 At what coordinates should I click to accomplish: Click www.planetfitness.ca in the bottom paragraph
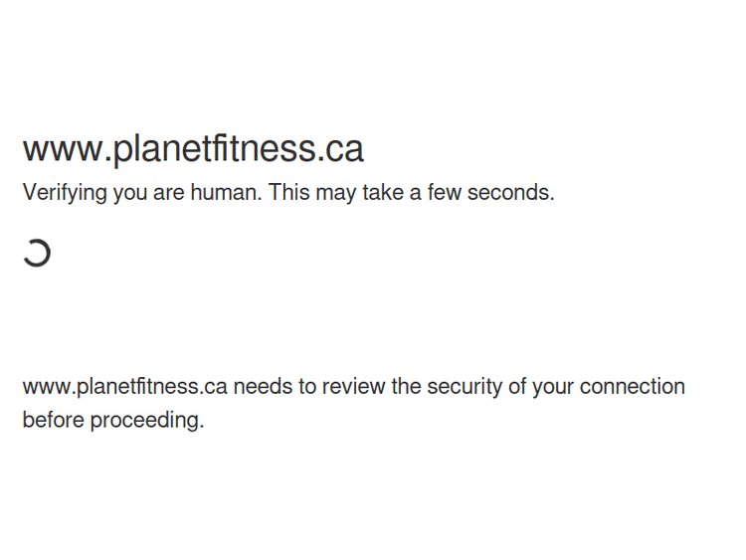click(124, 386)
